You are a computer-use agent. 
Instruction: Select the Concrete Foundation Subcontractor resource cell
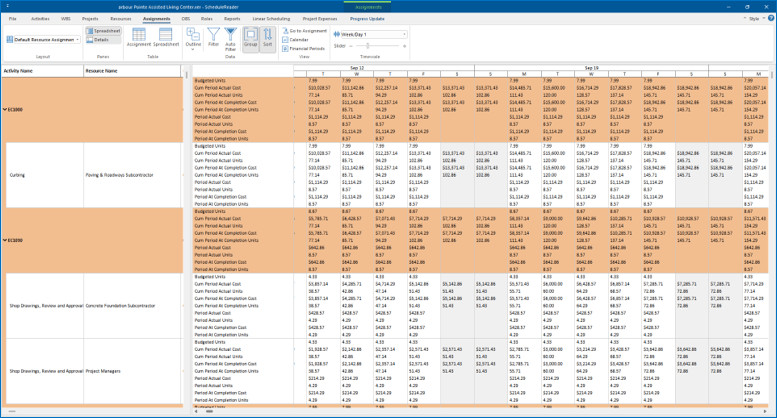pos(133,306)
